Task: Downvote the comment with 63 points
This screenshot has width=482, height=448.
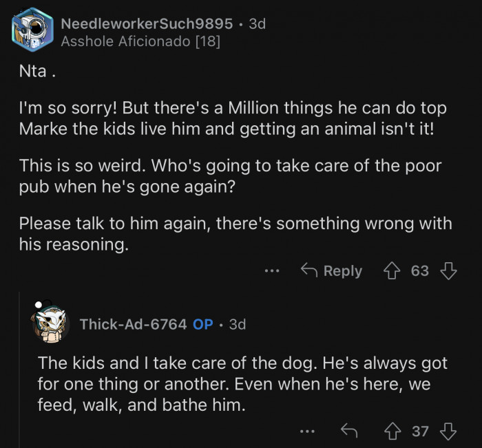Action: point(448,271)
